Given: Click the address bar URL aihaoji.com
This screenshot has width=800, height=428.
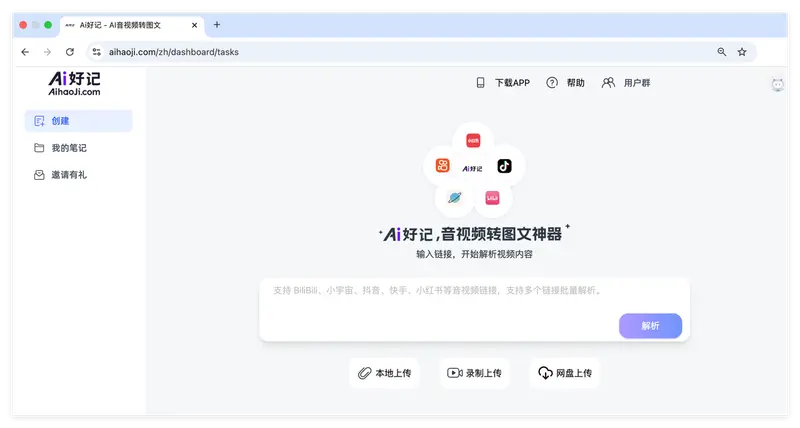Looking at the screenshot, I should (x=173, y=52).
